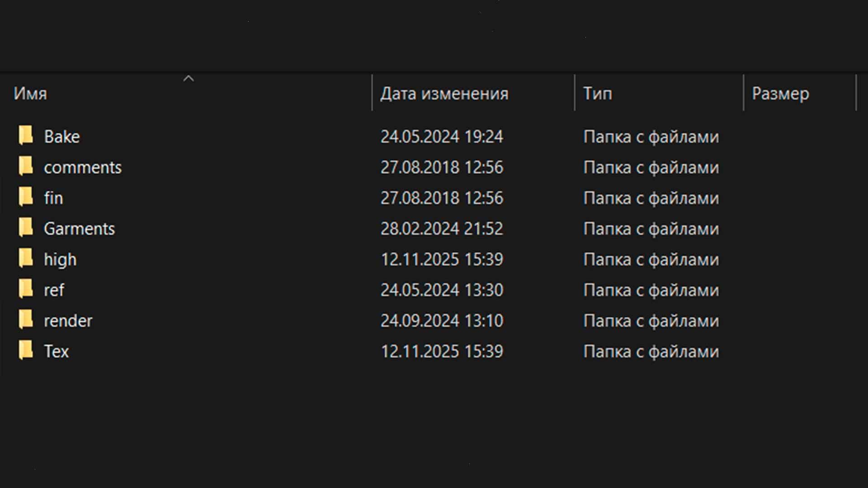Click the Bake folder icon

[x=26, y=136]
